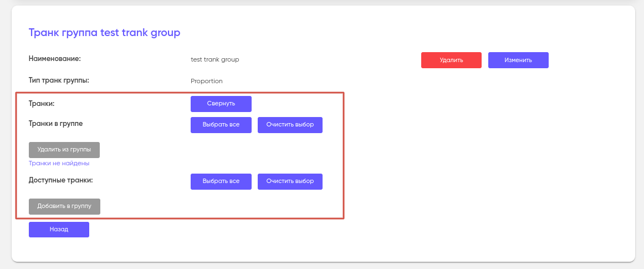The width and height of the screenshot is (644, 269).
Task: Click the Доступные транки label
Action: 60,180
